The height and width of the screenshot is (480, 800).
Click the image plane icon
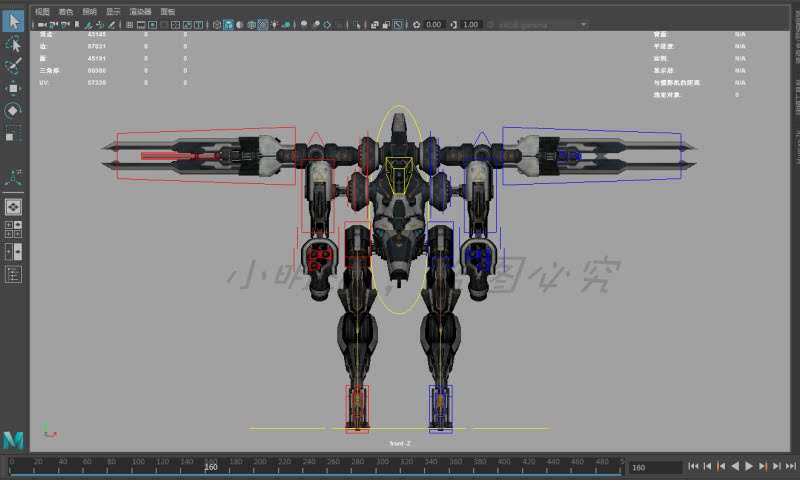(x=89, y=24)
